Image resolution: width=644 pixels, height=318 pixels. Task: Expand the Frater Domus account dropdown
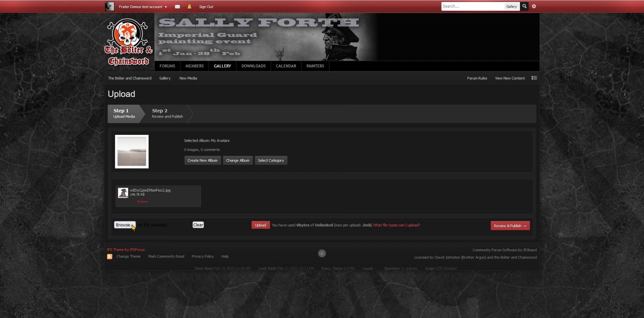tap(143, 7)
